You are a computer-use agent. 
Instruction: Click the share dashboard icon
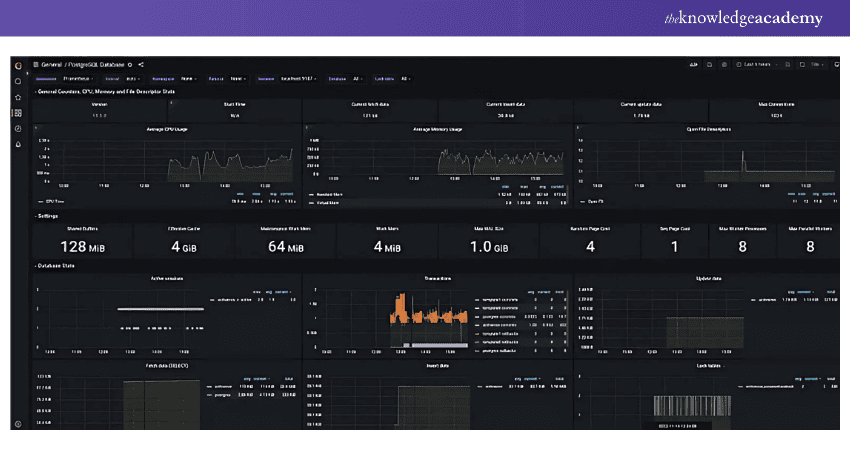pos(142,63)
